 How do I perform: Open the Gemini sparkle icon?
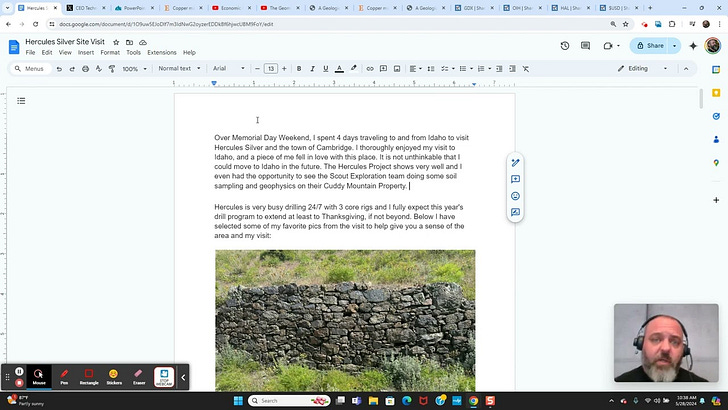point(693,46)
